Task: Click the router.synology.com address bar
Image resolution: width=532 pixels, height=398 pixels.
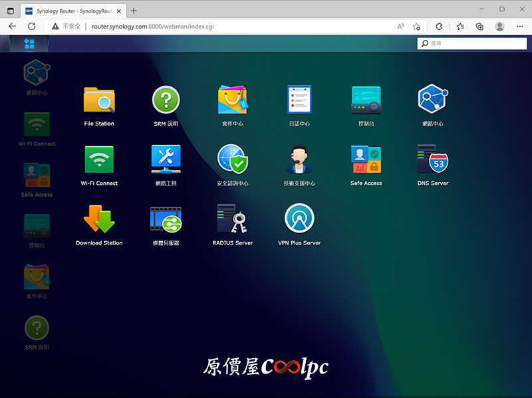Action: point(153,27)
